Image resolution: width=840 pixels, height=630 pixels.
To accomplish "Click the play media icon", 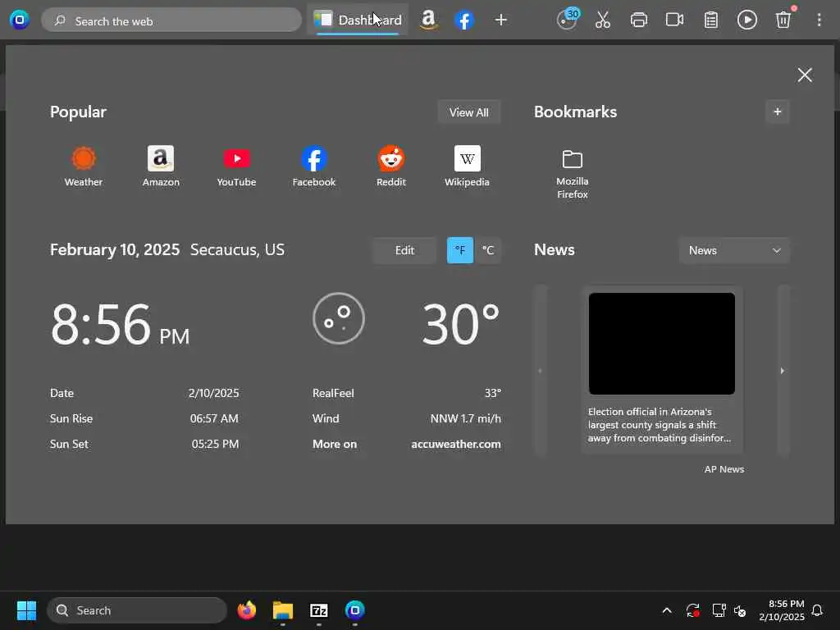I will click(x=746, y=21).
